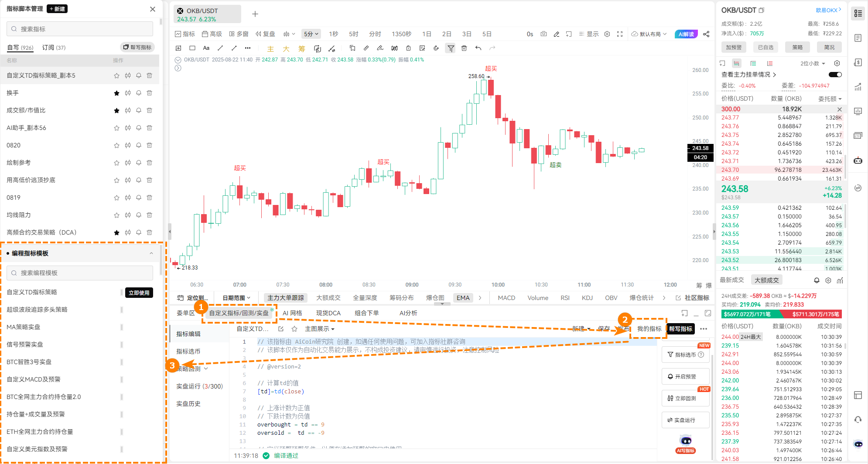Click the trade list vertical scrollbar
The width and height of the screenshot is (868, 464).
click(x=846, y=346)
